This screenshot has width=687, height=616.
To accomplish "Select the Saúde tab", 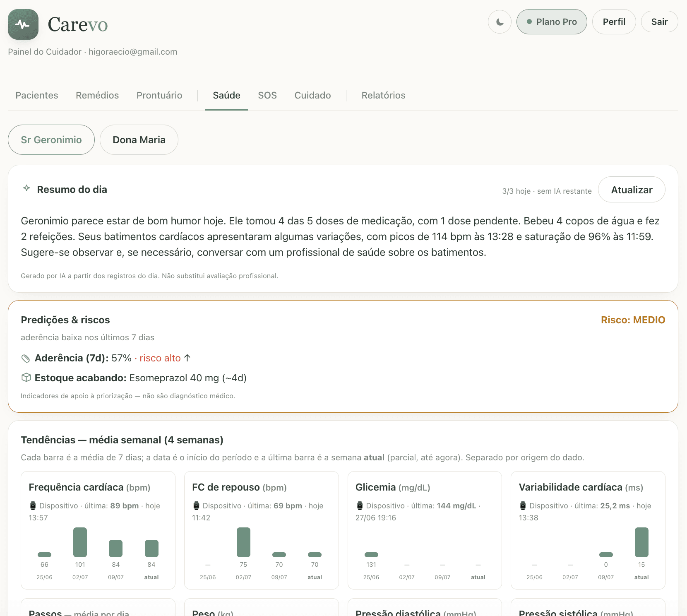I will [226, 95].
